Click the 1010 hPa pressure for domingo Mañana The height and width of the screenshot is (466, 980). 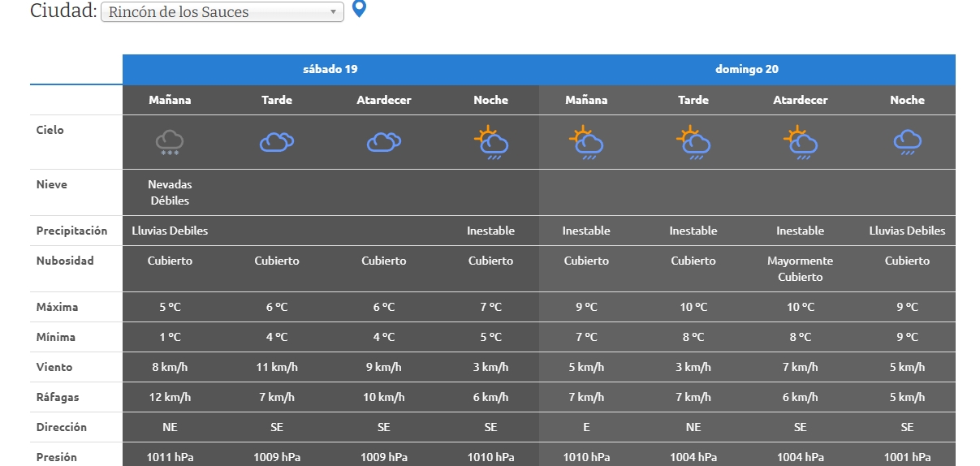coord(586,457)
